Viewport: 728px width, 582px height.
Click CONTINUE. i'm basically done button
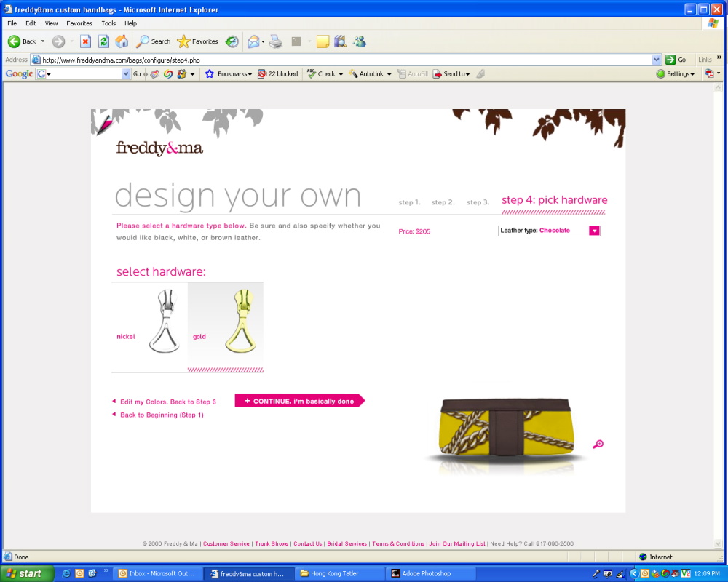click(299, 401)
